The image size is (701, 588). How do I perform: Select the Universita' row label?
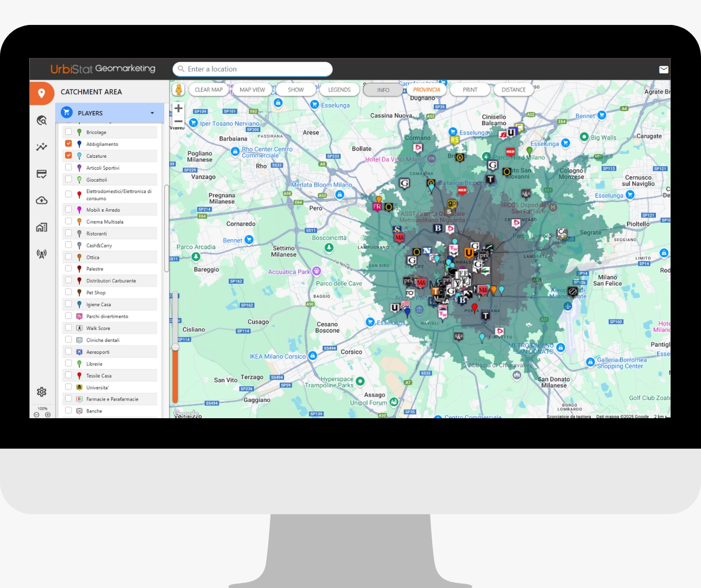(98, 387)
